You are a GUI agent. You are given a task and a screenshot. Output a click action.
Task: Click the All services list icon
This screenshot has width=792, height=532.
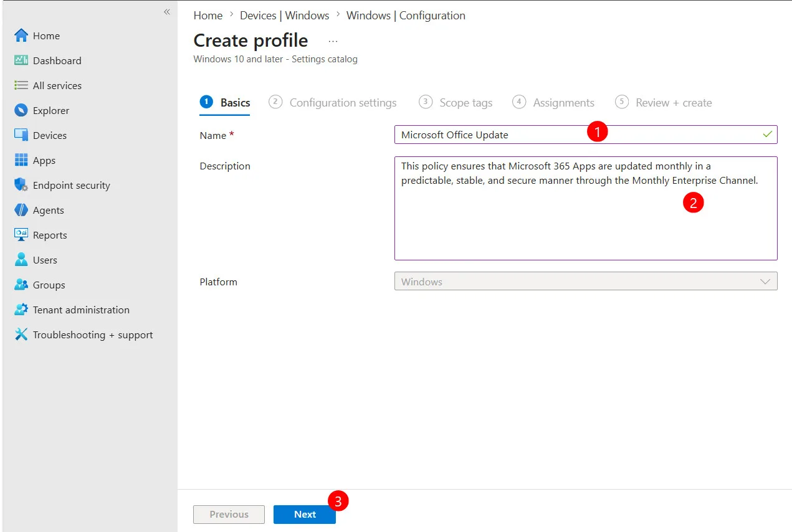tap(21, 85)
